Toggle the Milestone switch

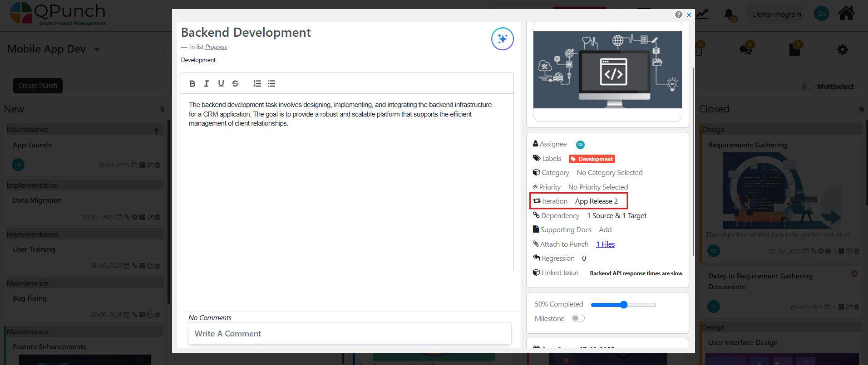578,318
